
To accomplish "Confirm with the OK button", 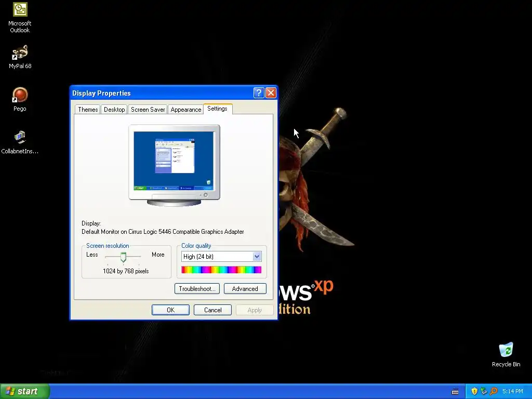I will 170,310.
